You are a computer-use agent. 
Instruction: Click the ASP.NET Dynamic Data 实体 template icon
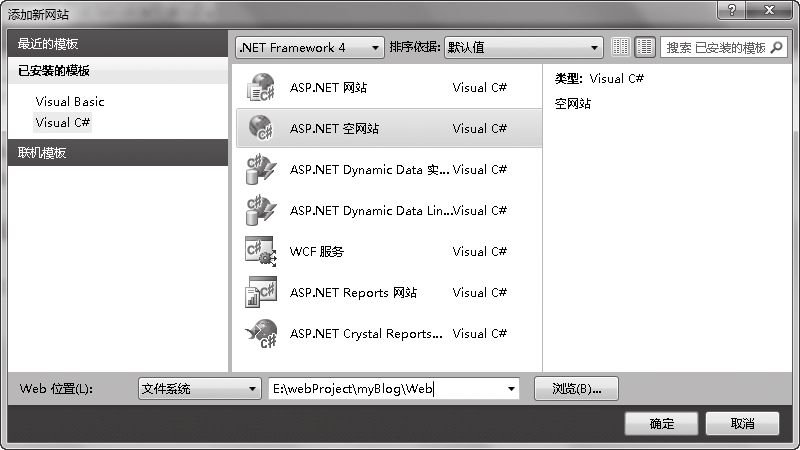tap(261, 169)
